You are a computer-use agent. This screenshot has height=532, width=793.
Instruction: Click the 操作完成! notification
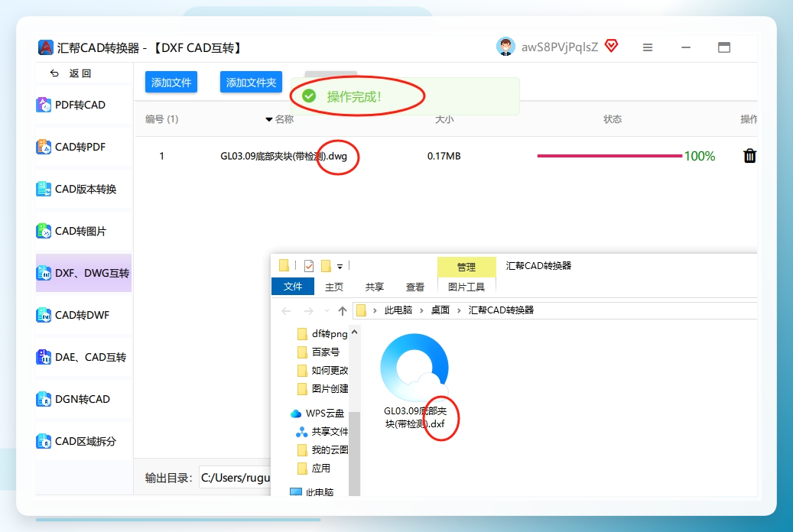click(x=405, y=96)
